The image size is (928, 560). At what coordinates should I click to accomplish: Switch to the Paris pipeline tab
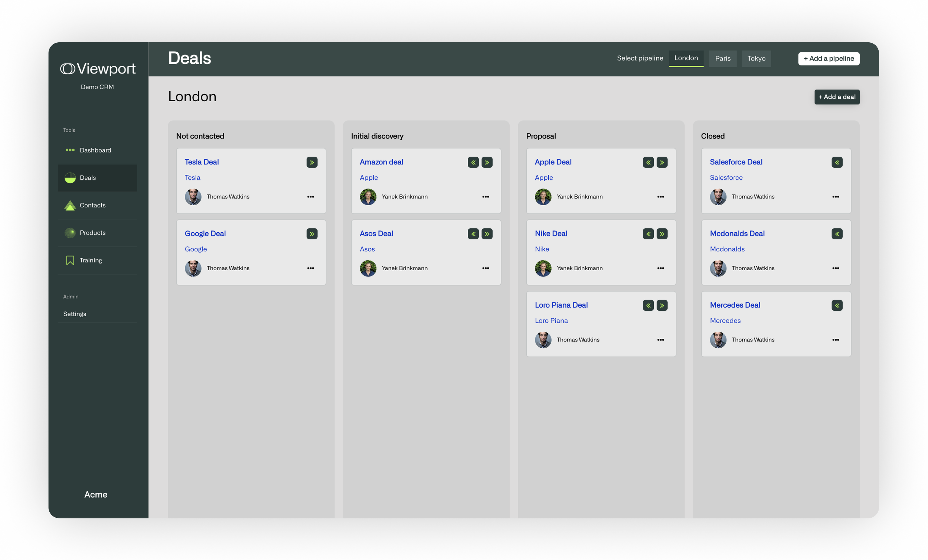coord(723,58)
